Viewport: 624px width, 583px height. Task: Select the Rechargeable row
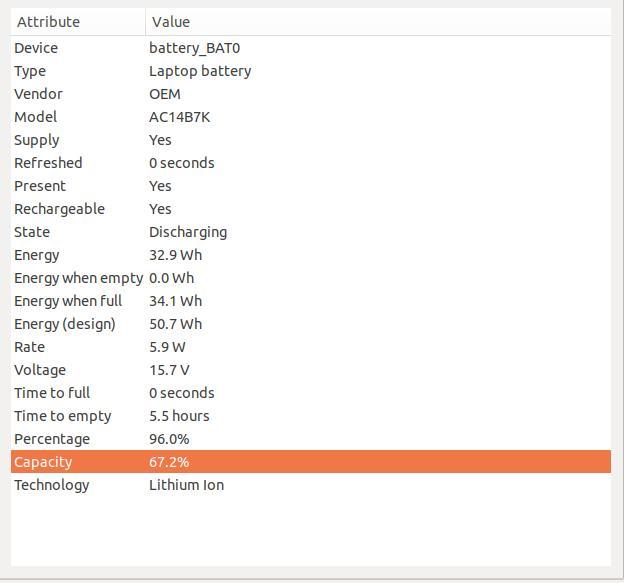click(x=311, y=209)
